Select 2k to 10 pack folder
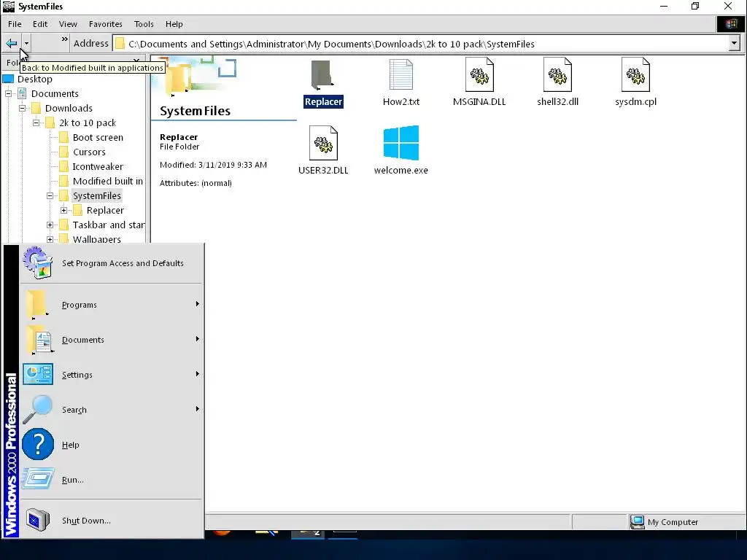Image resolution: width=747 pixels, height=560 pixels. tap(88, 122)
